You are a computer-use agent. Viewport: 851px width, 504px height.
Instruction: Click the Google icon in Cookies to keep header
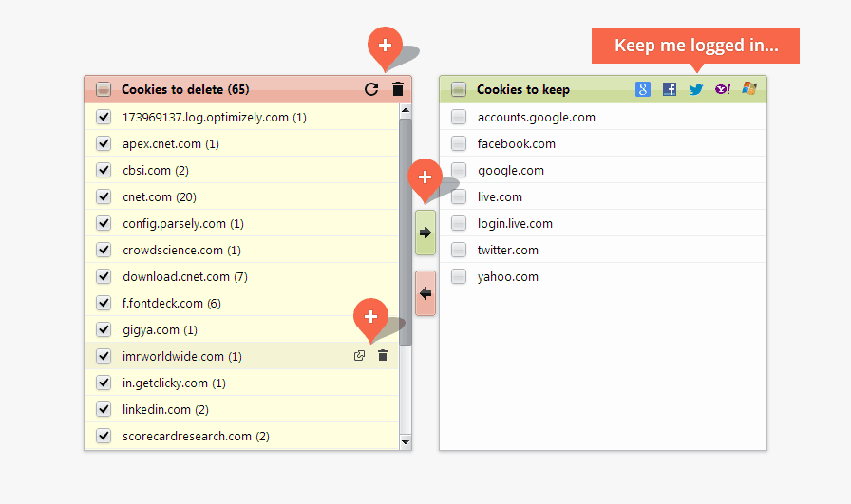coord(643,89)
